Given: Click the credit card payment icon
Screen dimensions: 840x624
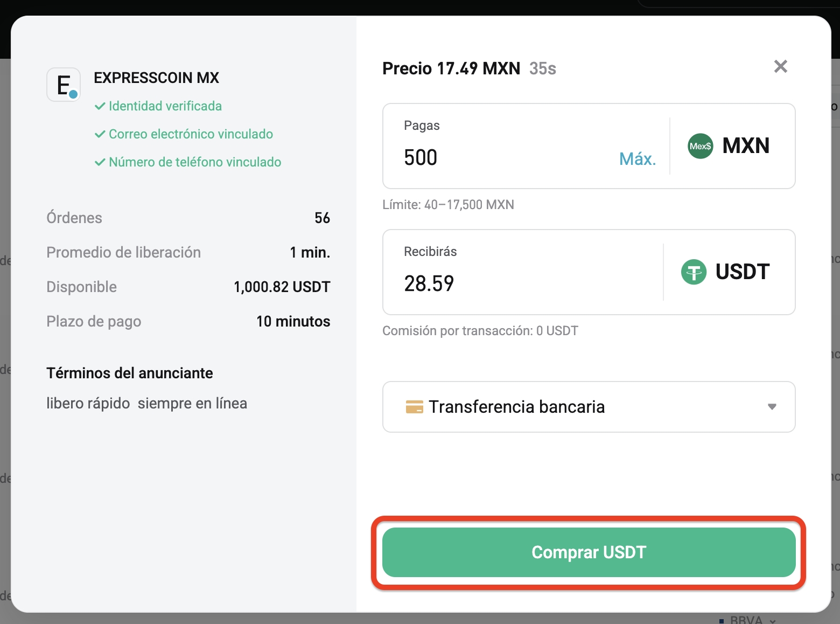Looking at the screenshot, I should [414, 407].
